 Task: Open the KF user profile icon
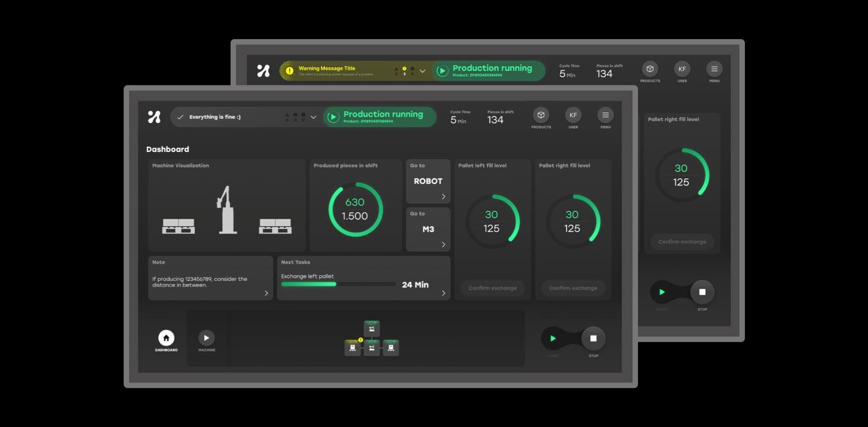point(573,115)
